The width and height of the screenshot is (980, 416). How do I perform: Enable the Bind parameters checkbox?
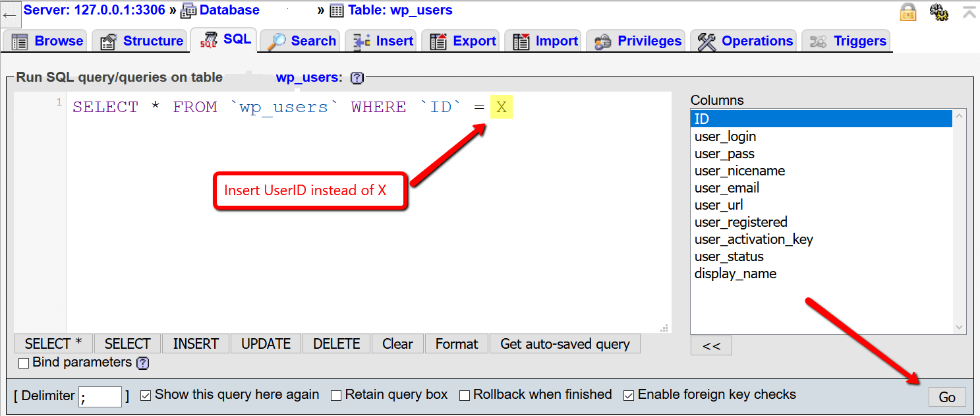pyautogui.click(x=24, y=363)
